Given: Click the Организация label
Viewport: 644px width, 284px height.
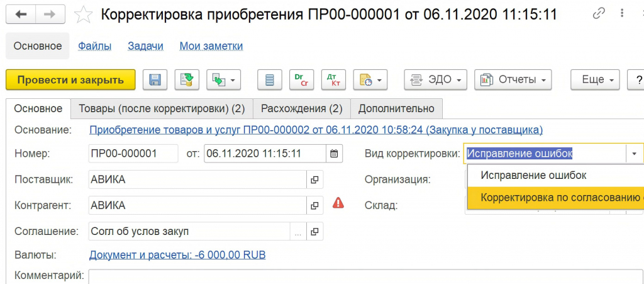Looking at the screenshot, I should [397, 179].
